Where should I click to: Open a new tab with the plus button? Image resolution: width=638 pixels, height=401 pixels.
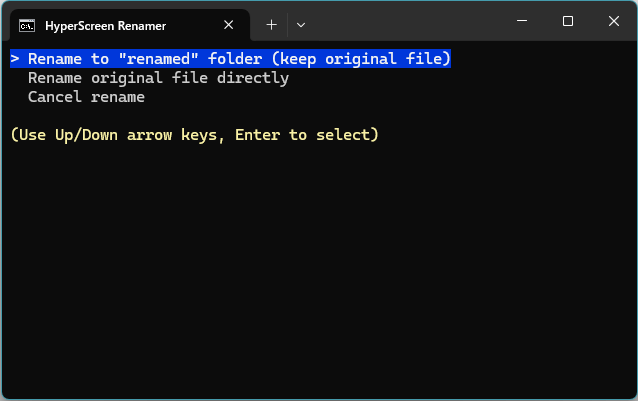click(271, 25)
